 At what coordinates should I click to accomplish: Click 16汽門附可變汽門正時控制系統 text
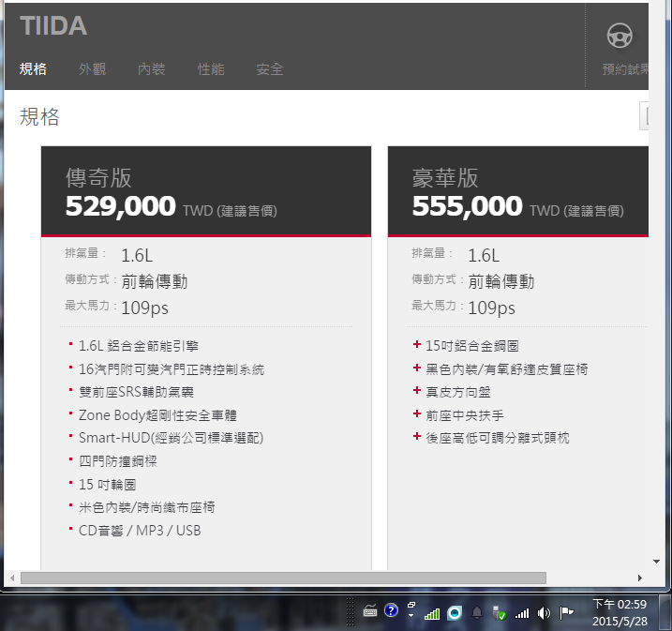172,369
